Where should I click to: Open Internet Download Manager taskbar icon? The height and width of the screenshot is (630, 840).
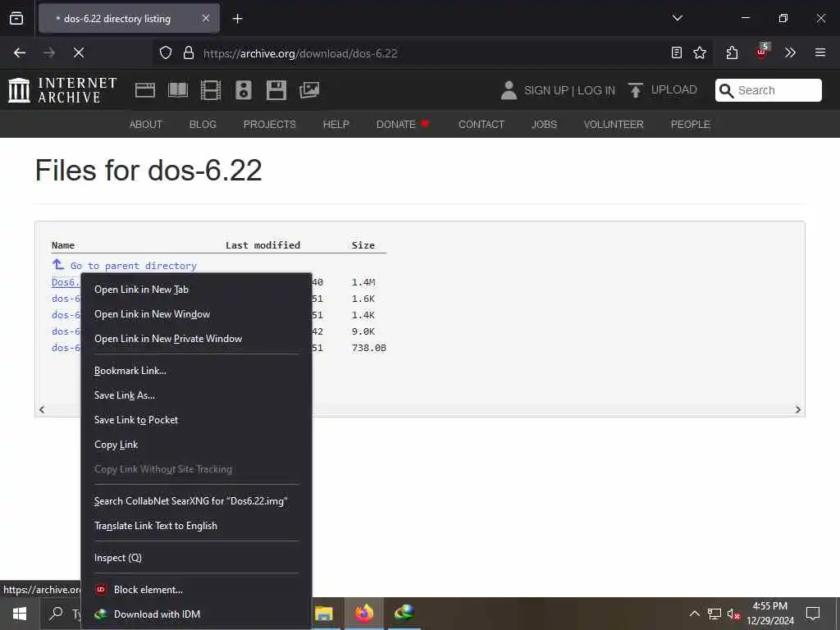404,614
